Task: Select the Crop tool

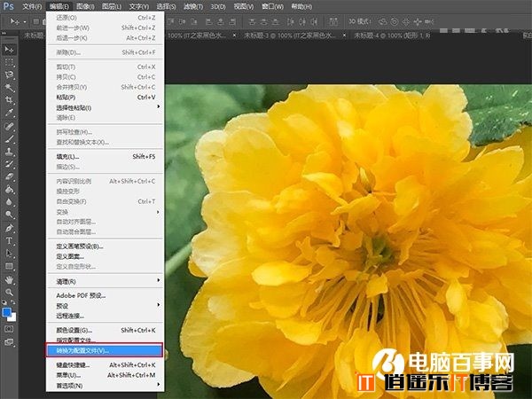Action: [9, 100]
